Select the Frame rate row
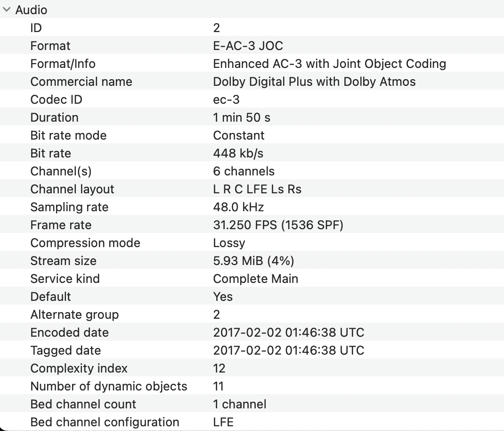This screenshot has height=431, width=504. pyautogui.click(x=61, y=225)
